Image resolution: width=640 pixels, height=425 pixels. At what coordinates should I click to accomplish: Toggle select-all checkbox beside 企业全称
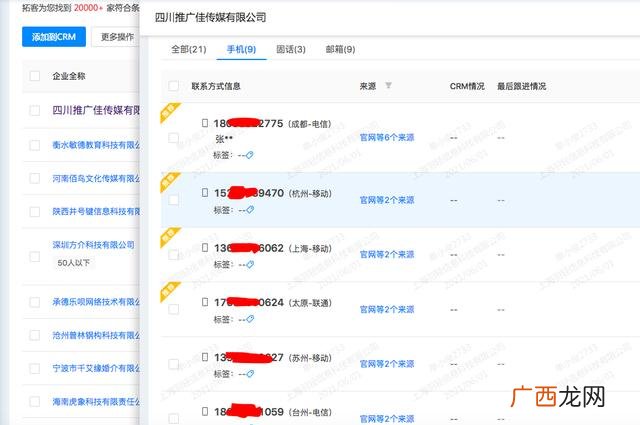[35, 76]
